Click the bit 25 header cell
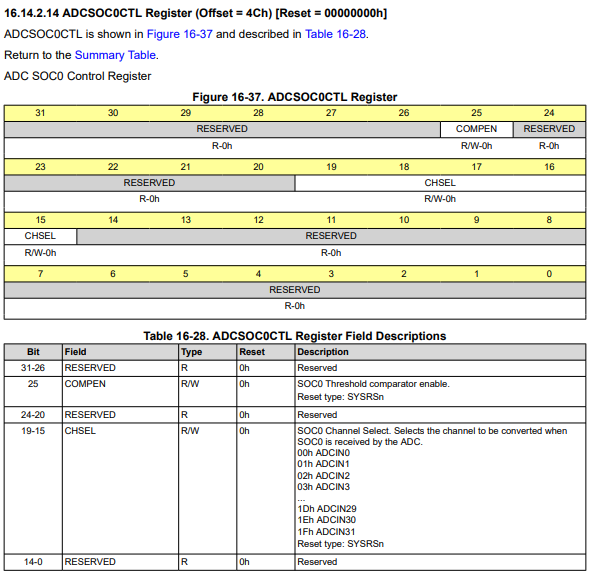 point(476,113)
